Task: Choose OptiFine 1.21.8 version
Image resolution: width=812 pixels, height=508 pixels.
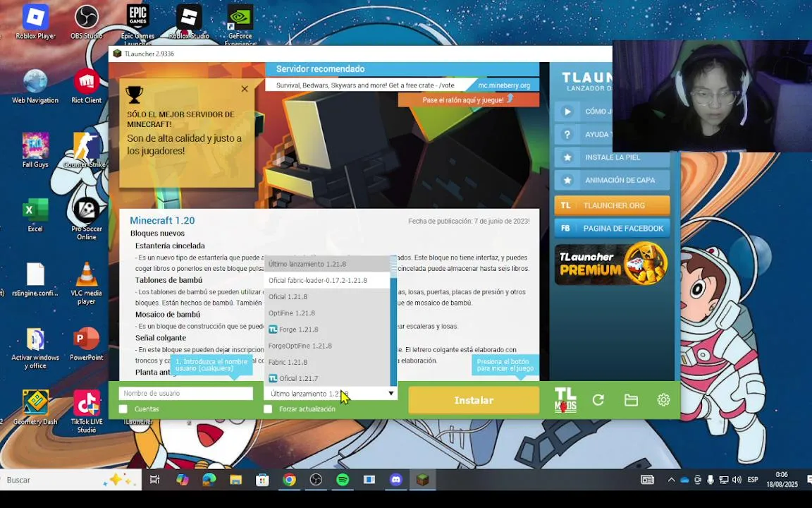Action: point(327,313)
